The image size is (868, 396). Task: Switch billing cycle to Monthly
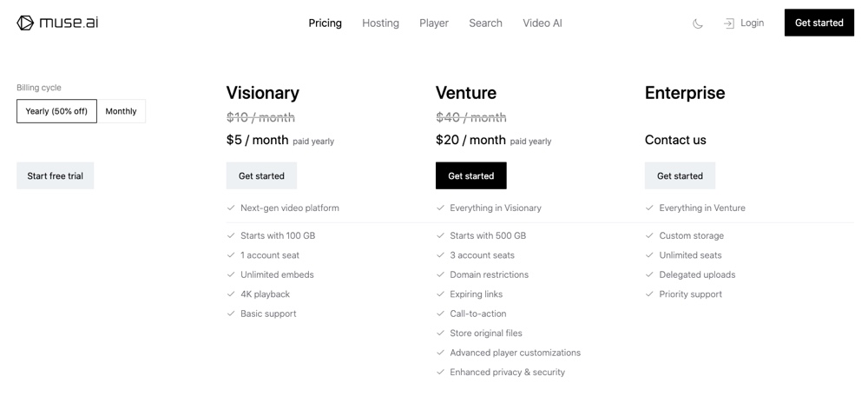[x=122, y=111]
